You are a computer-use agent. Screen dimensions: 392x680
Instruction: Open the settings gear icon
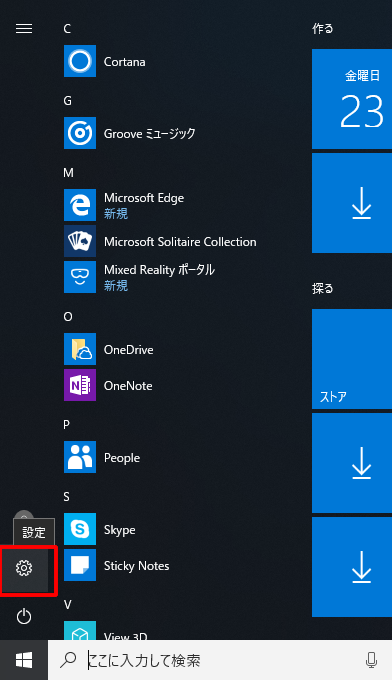pos(24,568)
